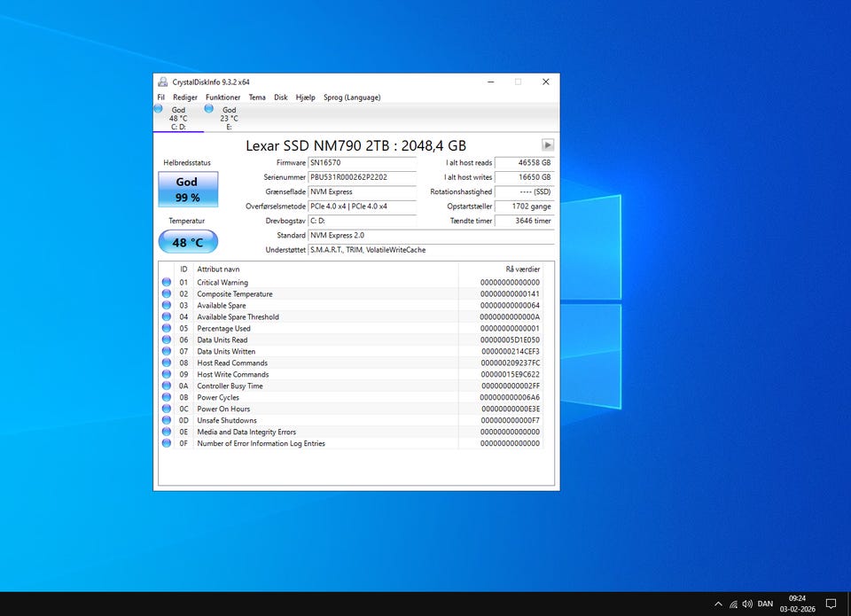Click the Serienummer value field

coord(361,177)
